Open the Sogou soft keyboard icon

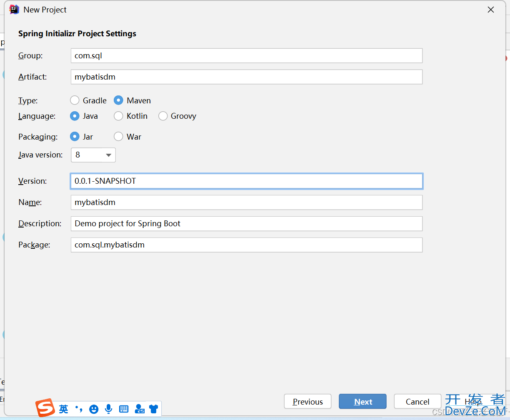coord(124,409)
